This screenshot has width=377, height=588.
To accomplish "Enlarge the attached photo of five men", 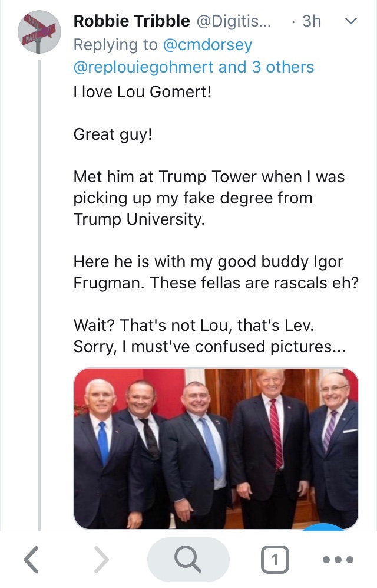I will click(216, 448).
